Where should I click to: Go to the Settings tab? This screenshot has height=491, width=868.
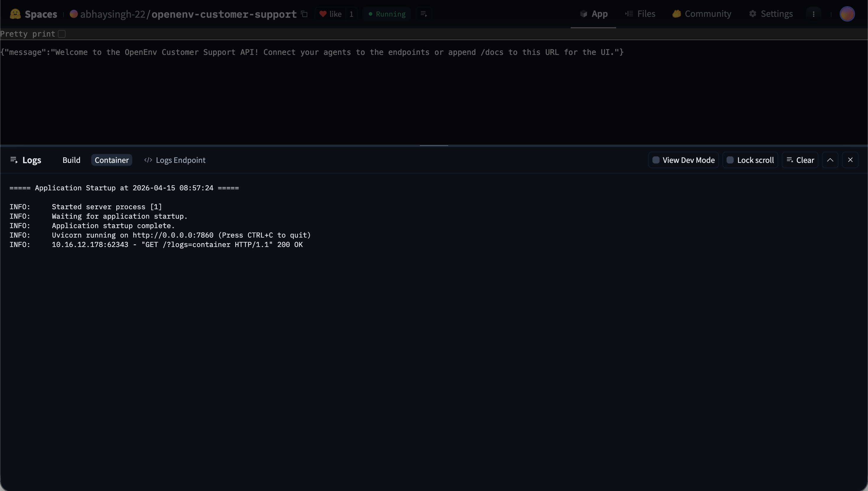click(771, 14)
